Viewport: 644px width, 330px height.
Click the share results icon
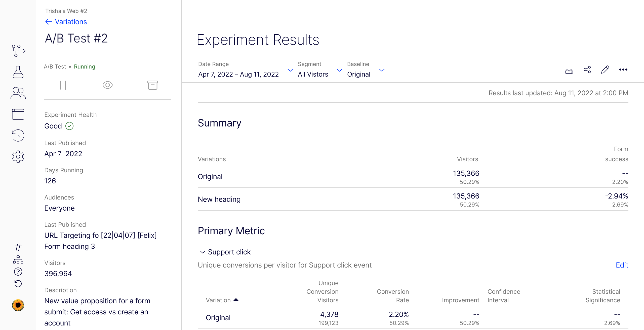tap(587, 70)
